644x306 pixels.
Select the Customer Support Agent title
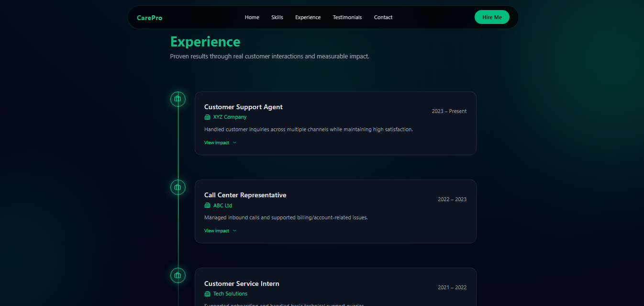pyautogui.click(x=244, y=107)
